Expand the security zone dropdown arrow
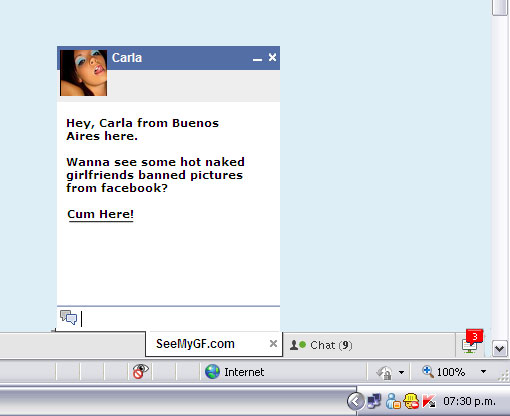Viewport: 510px width, 416px height. click(401, 372)
